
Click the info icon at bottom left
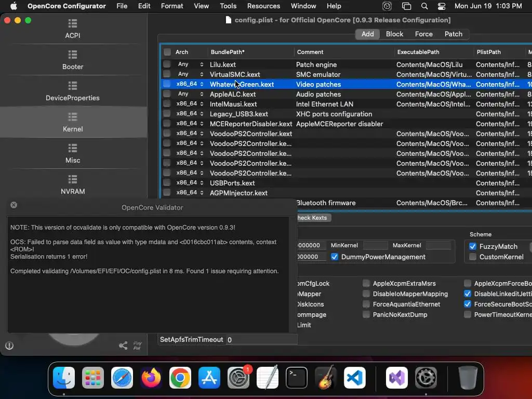click(9, 345)
